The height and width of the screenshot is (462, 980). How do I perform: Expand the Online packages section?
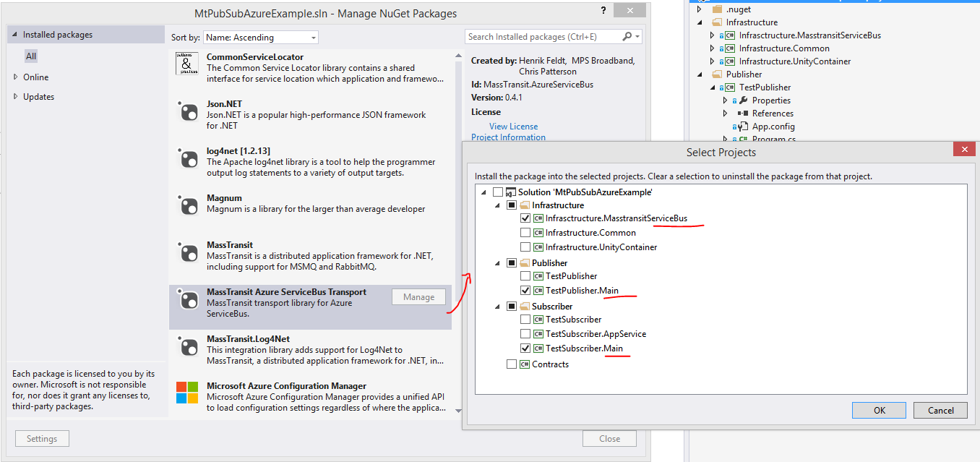[16, 77]
